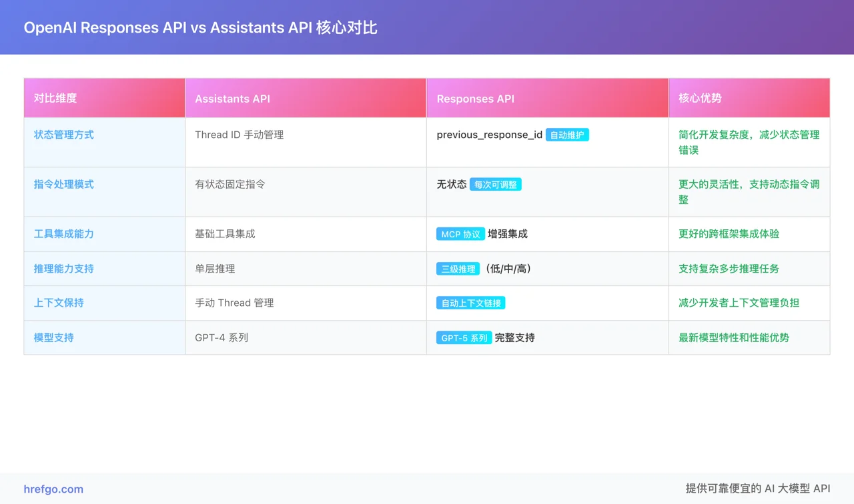The height and width of the screenshot is (504, 854).
Task: Click the '对比维度' column header
Action: (105, 98)
